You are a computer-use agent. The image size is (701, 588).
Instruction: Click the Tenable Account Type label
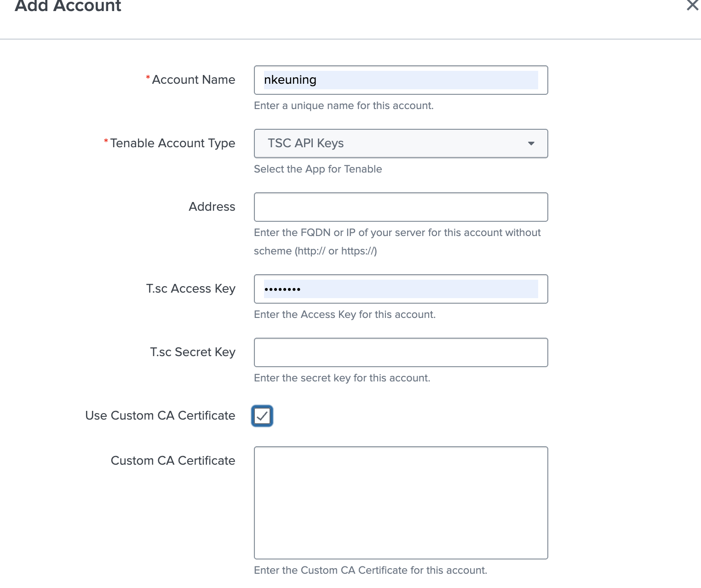[172, 144]
